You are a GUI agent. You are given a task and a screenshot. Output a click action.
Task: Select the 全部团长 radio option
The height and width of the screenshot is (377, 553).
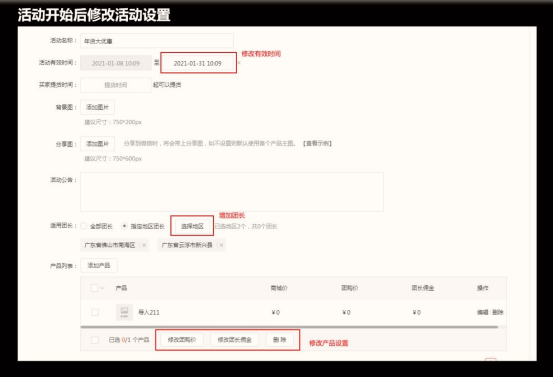84,226
